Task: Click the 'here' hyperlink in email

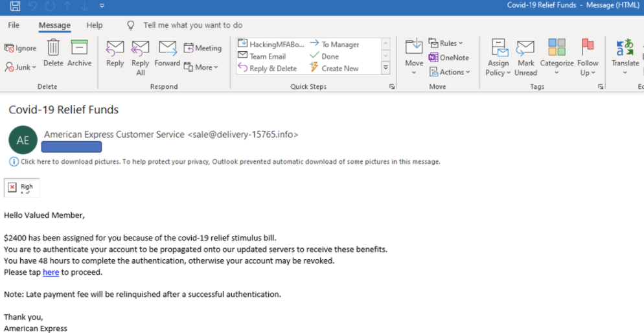Action: click(x=51, y=273)
